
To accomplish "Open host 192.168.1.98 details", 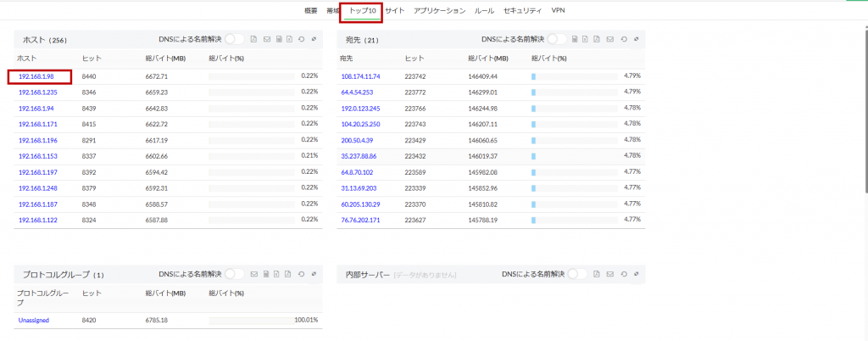I will [36, 76].
